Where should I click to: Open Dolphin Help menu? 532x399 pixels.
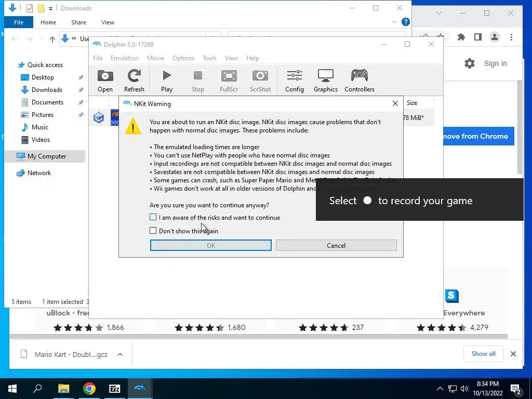click(x=253, y=58)
